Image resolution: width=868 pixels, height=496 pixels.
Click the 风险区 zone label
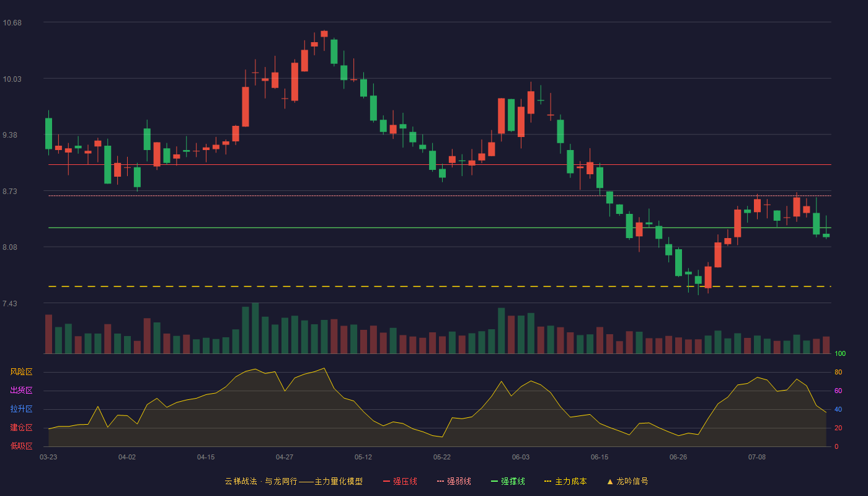pyautogui.click(x=21, y=372)
